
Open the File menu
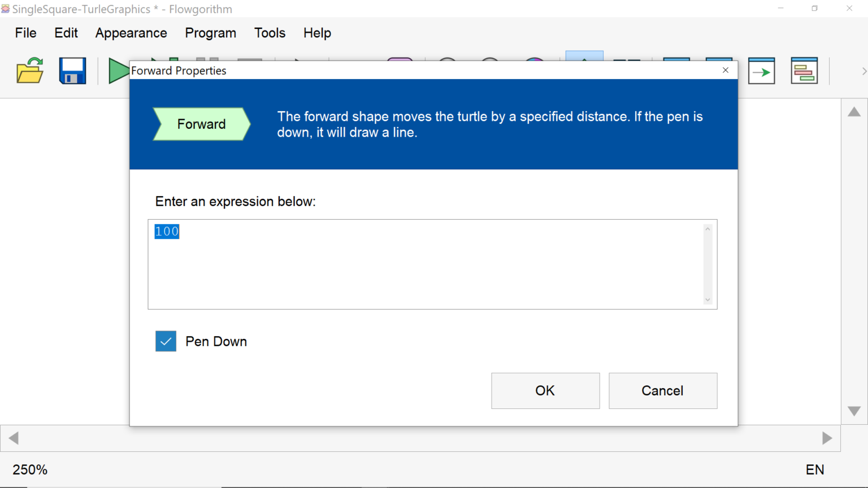25,33
